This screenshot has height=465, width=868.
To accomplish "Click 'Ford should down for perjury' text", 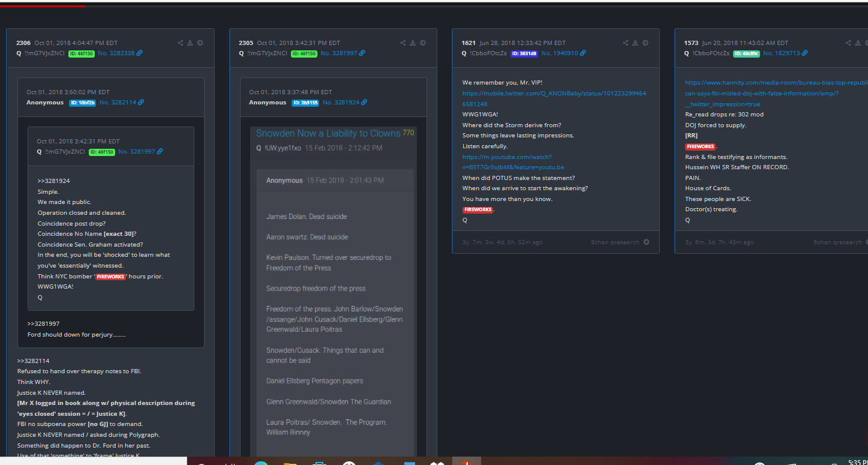I will (x=76, y=334).
